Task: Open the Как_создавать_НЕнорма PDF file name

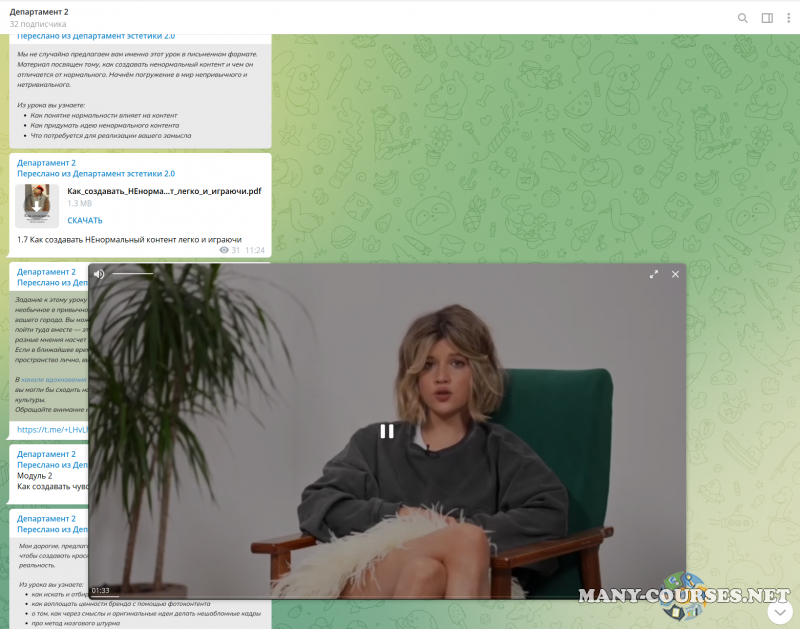Action: point(164,191)
